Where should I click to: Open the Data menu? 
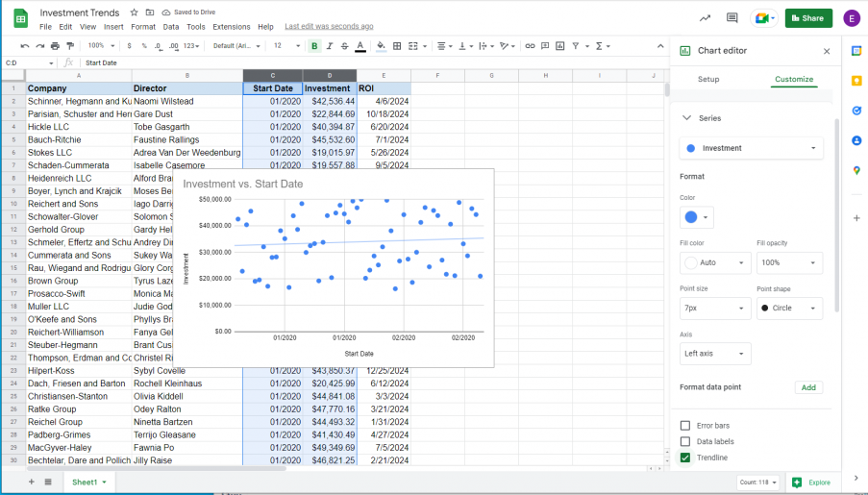(170, 27)
